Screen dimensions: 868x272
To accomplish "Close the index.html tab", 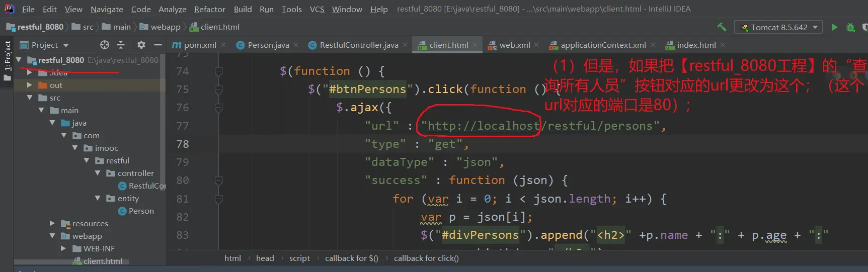I will click(x=723, y=45).
